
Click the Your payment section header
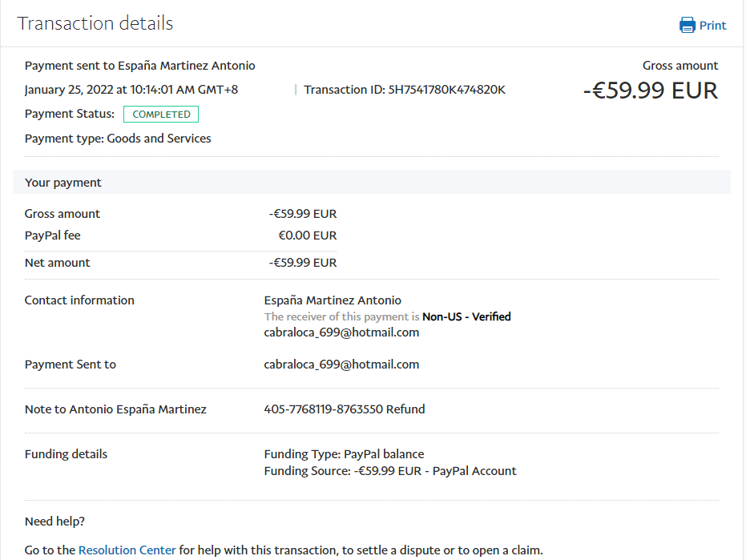point(63,183)
